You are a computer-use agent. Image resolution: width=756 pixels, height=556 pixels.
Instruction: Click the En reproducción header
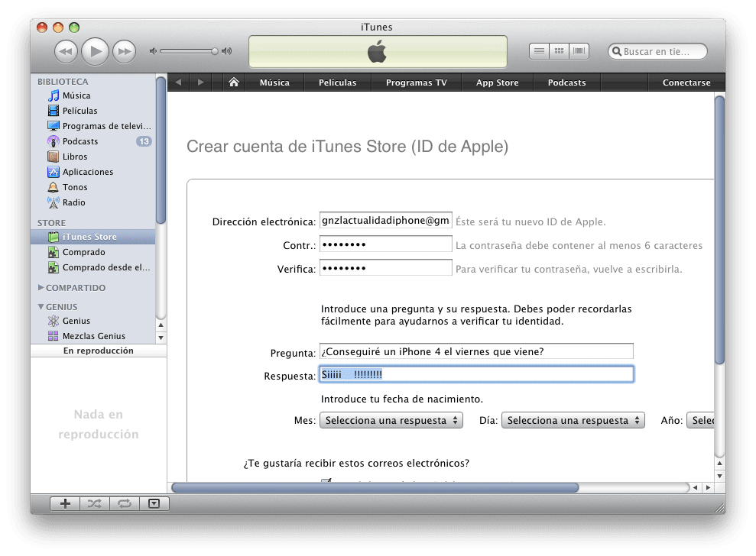tap(99, 351)
